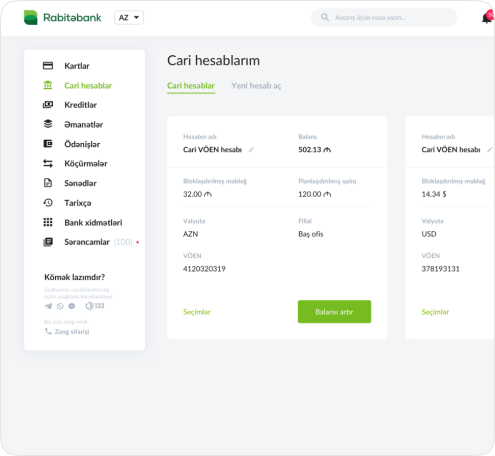Open the Kartlar card icon

coord(48,66)
